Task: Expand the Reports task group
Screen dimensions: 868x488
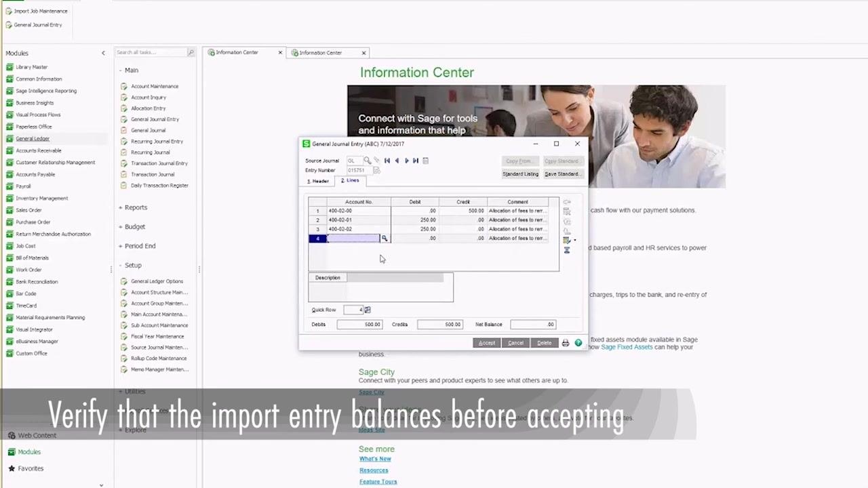Action: (x=120, y=207)
